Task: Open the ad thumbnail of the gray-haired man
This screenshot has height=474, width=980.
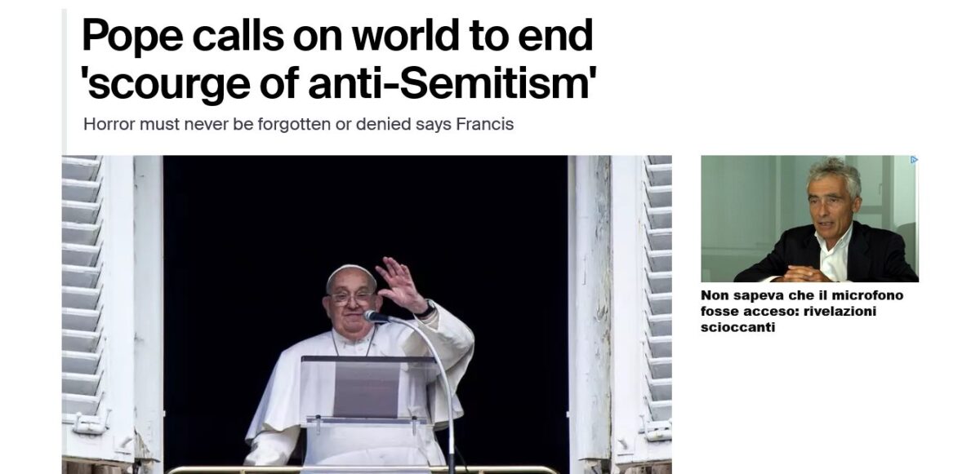Action: [x=809, y=219]
